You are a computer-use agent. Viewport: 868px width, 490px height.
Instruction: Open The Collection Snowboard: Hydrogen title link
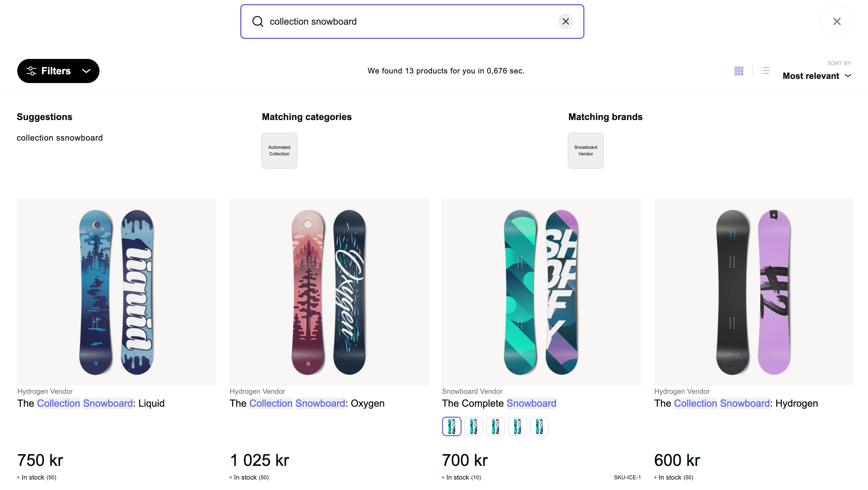(736, 403)
